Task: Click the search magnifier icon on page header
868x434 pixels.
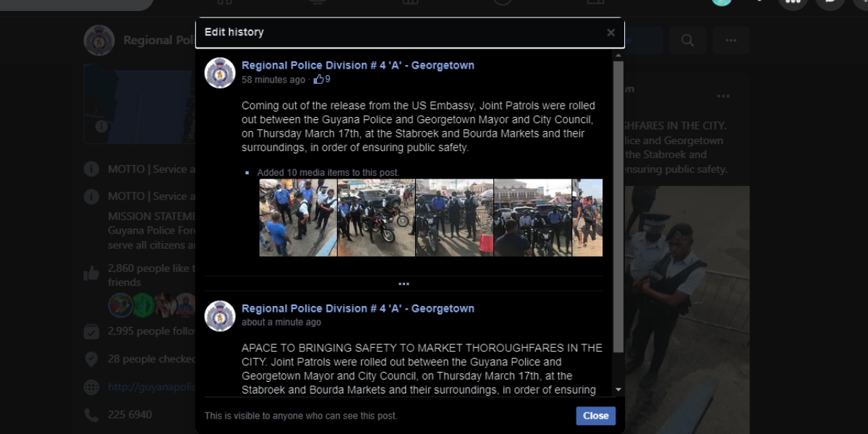Action: point(687,41)
